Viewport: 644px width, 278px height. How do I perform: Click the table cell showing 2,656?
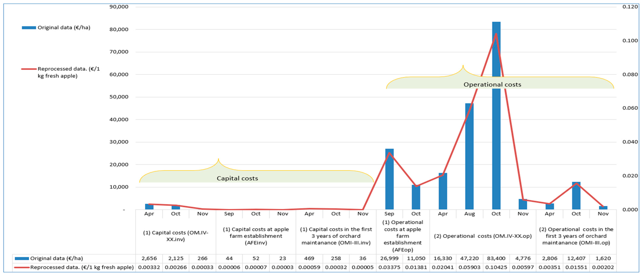pyautogui.click(x=149, y=258)
